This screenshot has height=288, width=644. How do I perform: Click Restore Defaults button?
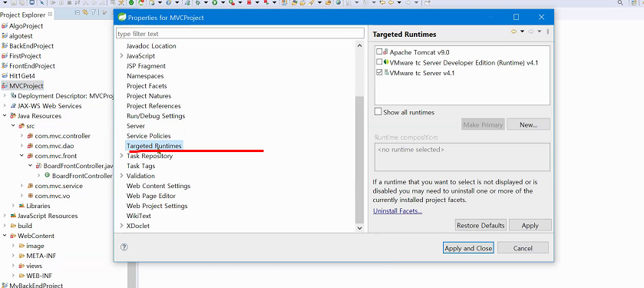481,225
